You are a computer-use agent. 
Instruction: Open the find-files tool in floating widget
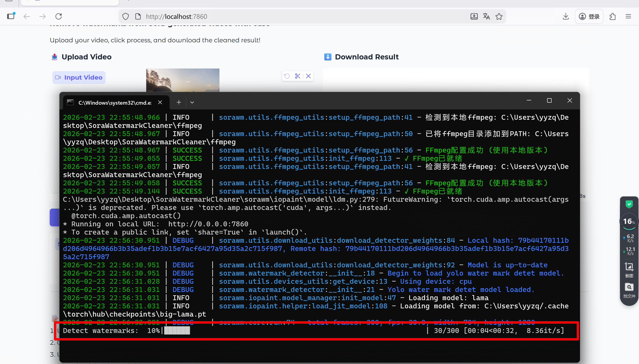[x=629, y=290]
